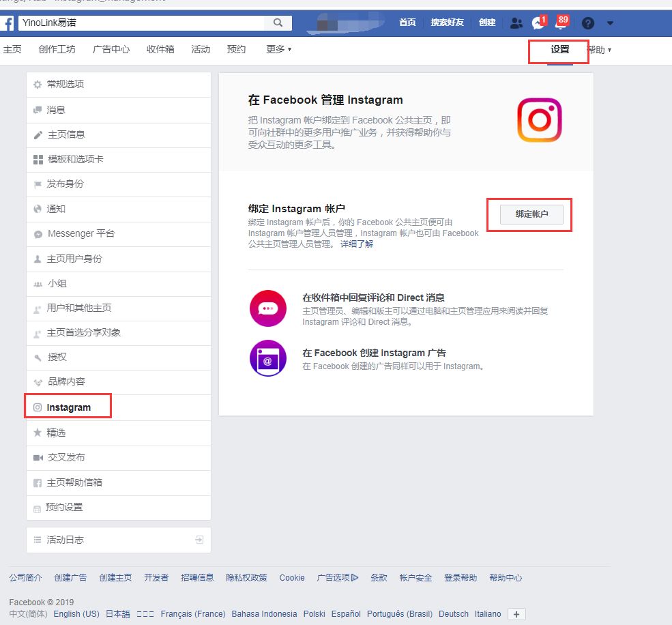The height and width of the screenshot is (625, 672).
Task: Open the 活动 tab
Action: pyautogui.click(x=201, y=49)
